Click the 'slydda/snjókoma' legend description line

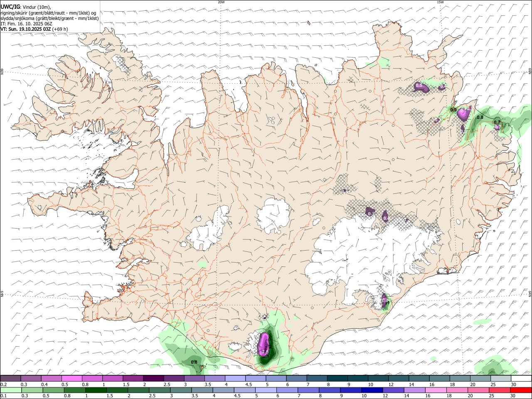click(x=49, y=18)
